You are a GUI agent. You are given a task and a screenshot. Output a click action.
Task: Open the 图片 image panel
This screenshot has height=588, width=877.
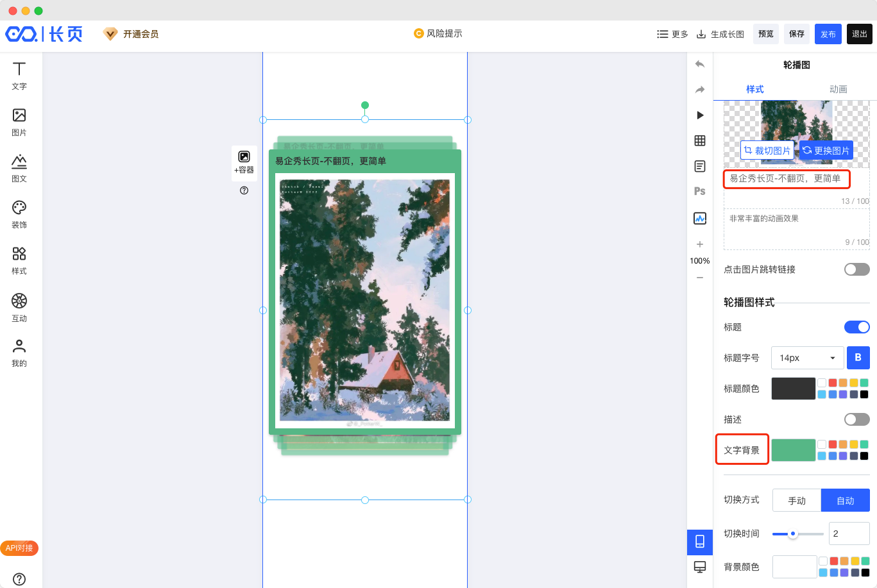(x=19, y=122)
